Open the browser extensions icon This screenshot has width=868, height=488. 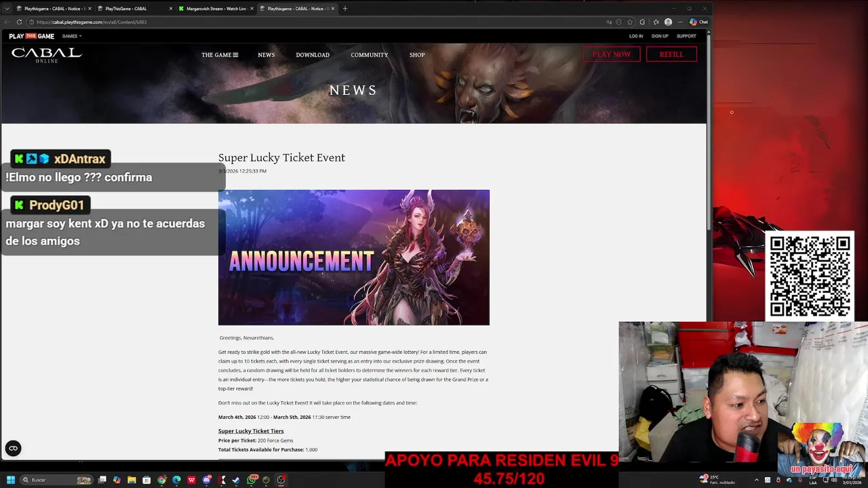642,22
